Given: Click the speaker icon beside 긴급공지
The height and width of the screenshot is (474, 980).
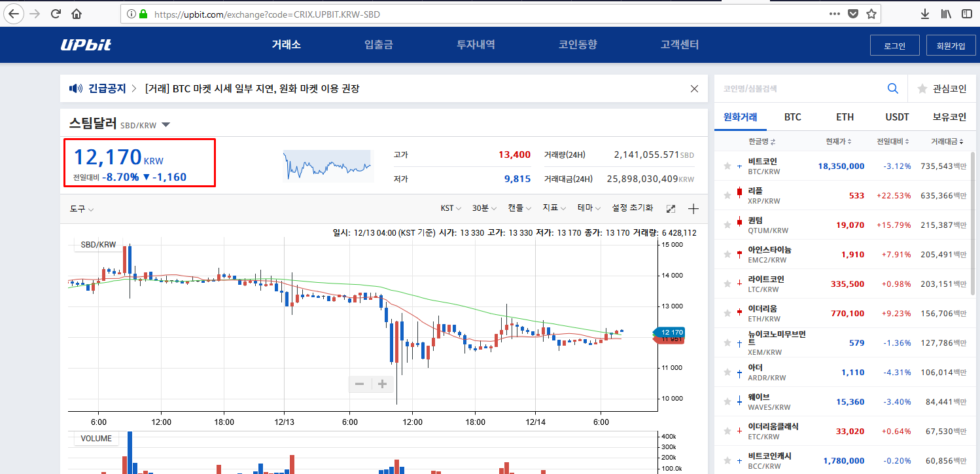Looking at the screenshot, I should tap(76, 88).
